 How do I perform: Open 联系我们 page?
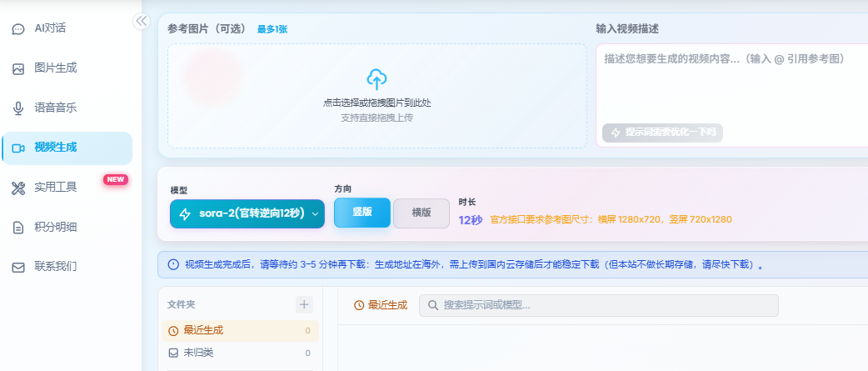(x=67, y=267)
